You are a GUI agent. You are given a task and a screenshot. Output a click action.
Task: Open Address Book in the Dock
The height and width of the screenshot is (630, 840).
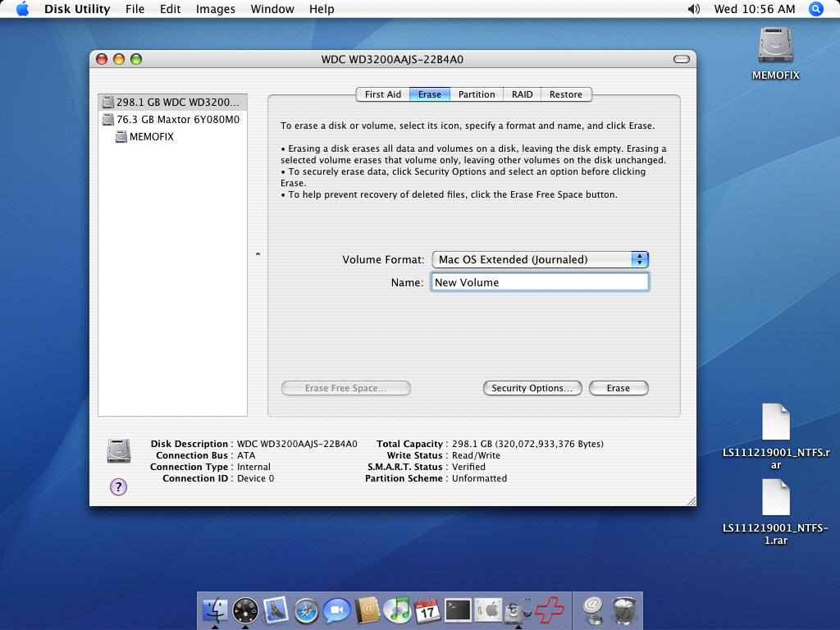click(x=367, y=610)
